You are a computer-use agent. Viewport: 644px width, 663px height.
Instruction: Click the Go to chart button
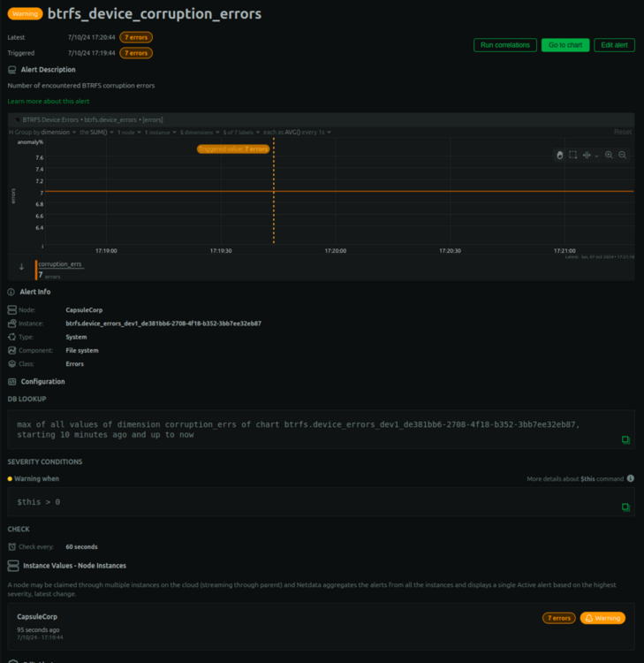pos(565,45)
